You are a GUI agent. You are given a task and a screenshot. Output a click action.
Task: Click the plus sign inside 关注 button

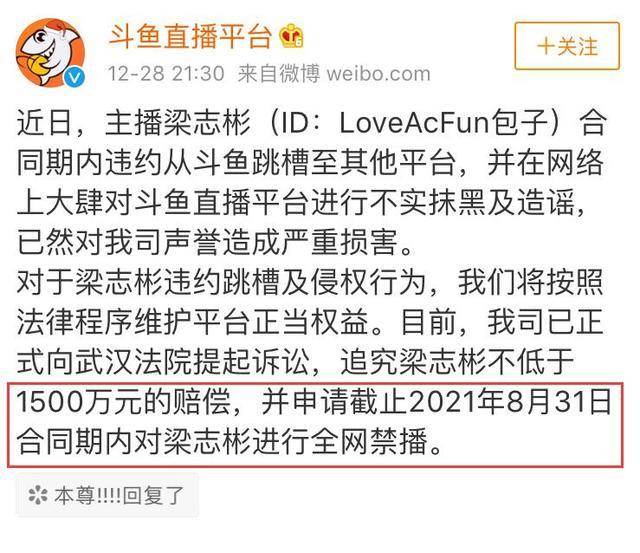tap(545, 46)
